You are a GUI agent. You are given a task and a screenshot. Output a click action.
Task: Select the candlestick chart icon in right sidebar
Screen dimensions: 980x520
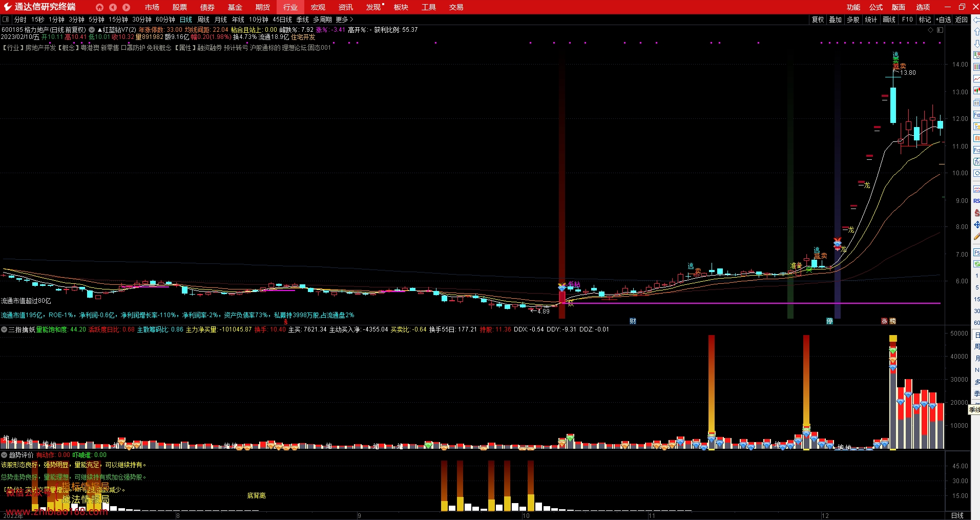coord(976,91)
